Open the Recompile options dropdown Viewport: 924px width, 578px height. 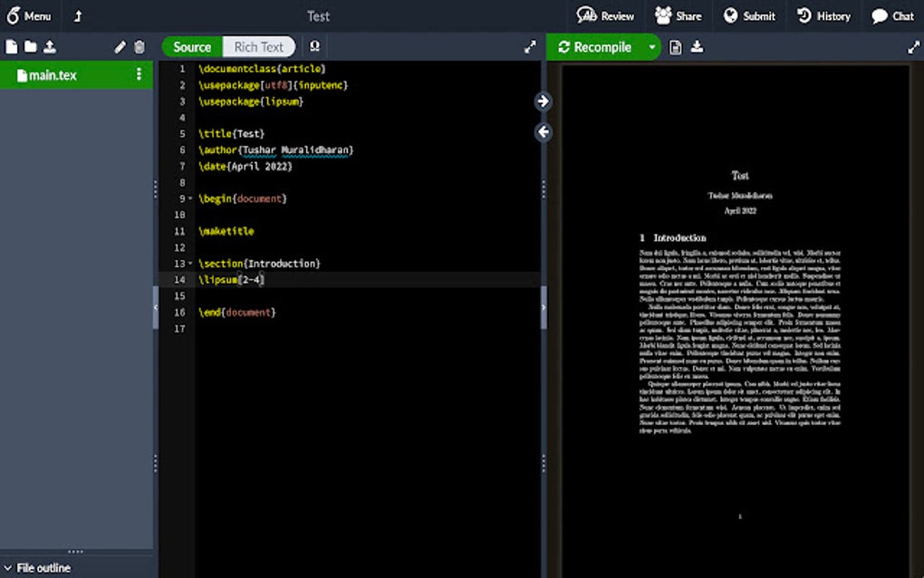650,46
